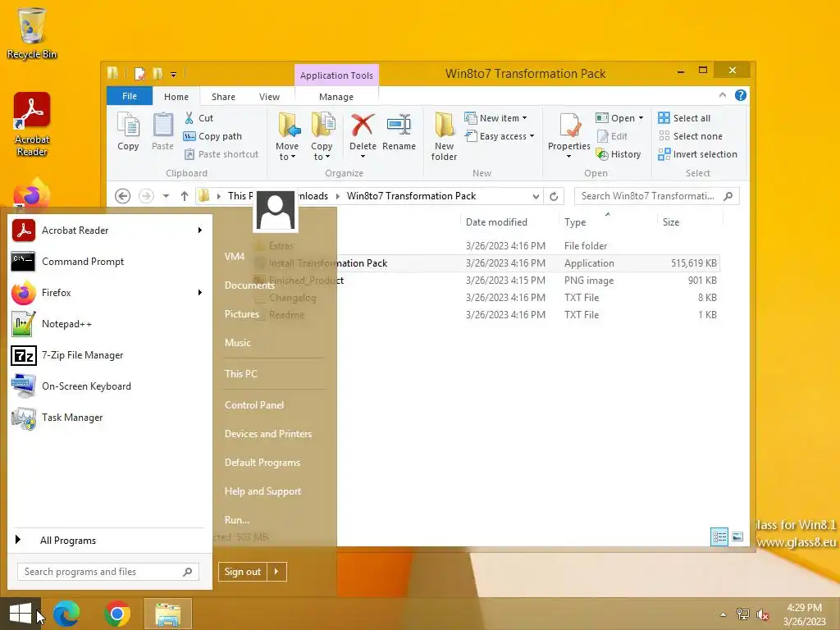Open New item dropdown

(x=496, y=118)
